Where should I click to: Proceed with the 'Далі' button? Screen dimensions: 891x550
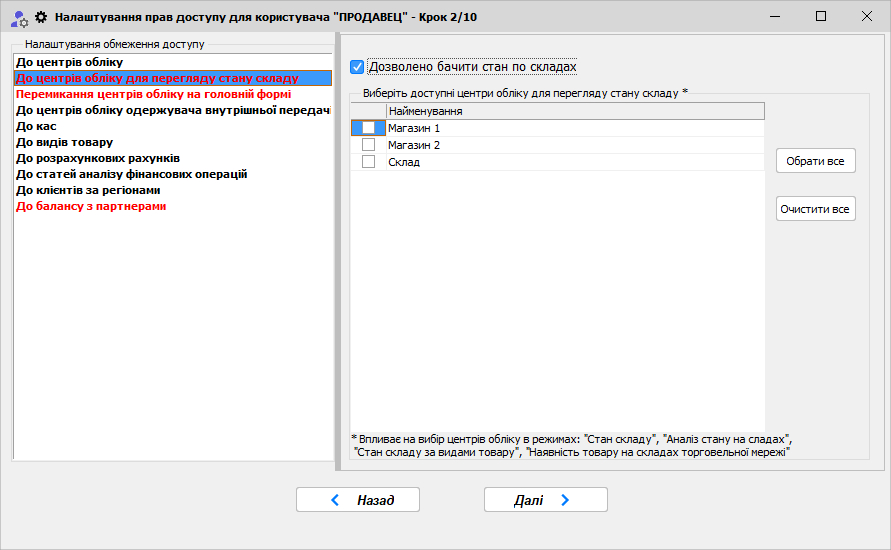[545, 500]
